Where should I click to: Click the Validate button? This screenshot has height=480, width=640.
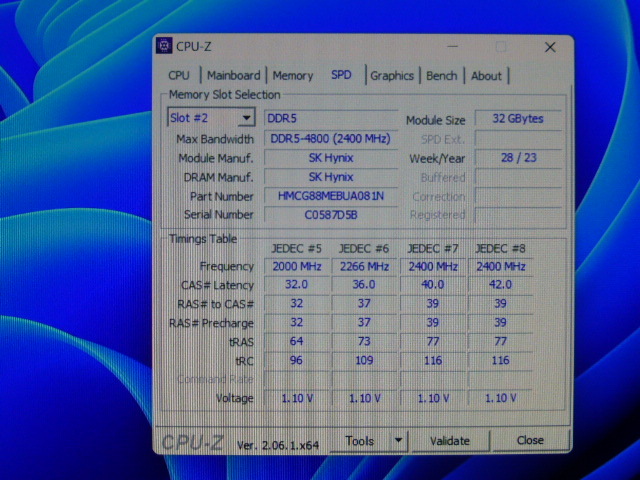pos(450,441)
